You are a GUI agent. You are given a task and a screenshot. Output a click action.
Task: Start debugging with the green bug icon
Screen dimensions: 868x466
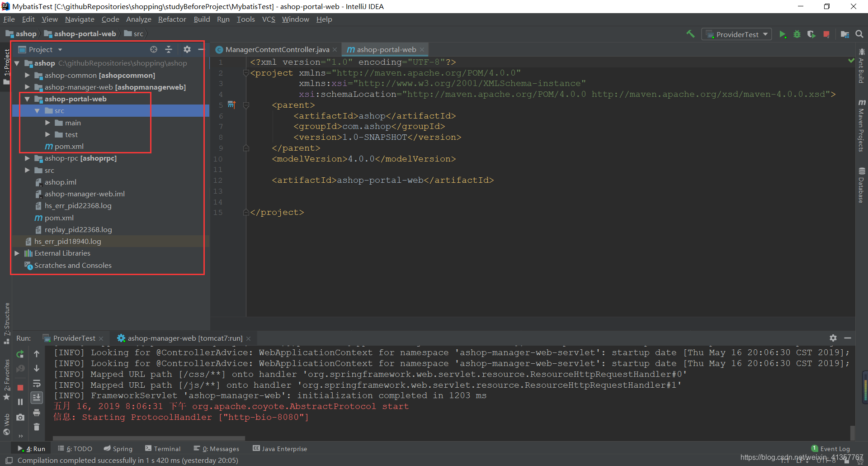tap(797, 34)
